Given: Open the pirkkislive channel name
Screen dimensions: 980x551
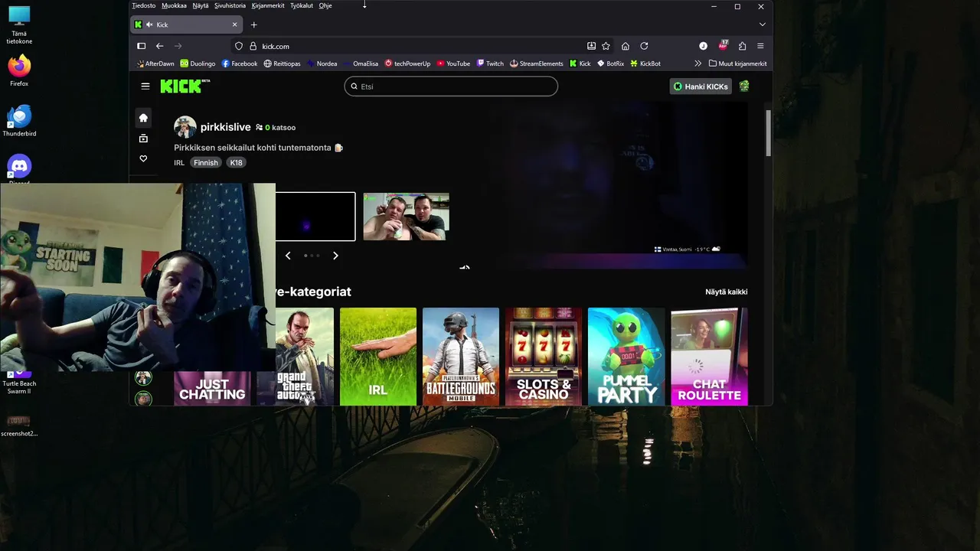Looking at the screenshot, I should coord(226,127).
